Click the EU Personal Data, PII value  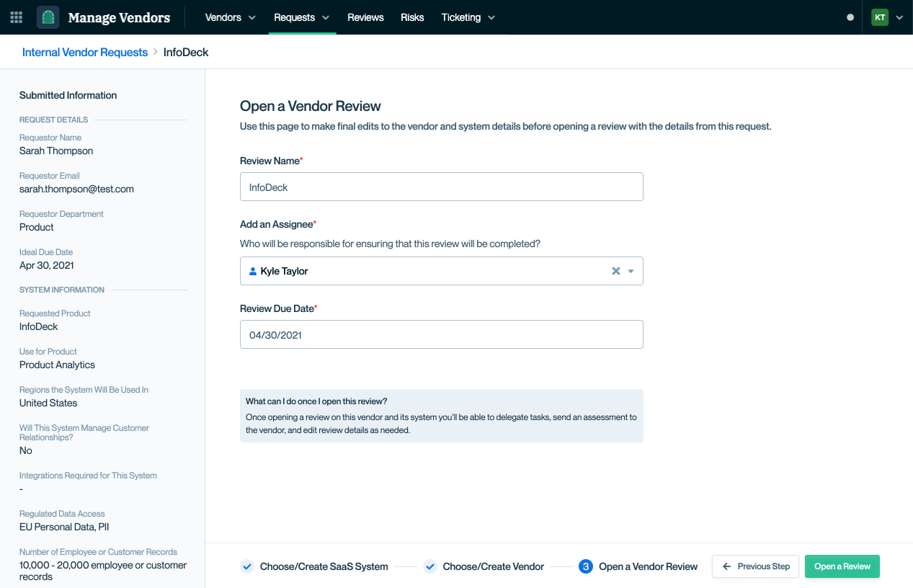tap(64, 527)
